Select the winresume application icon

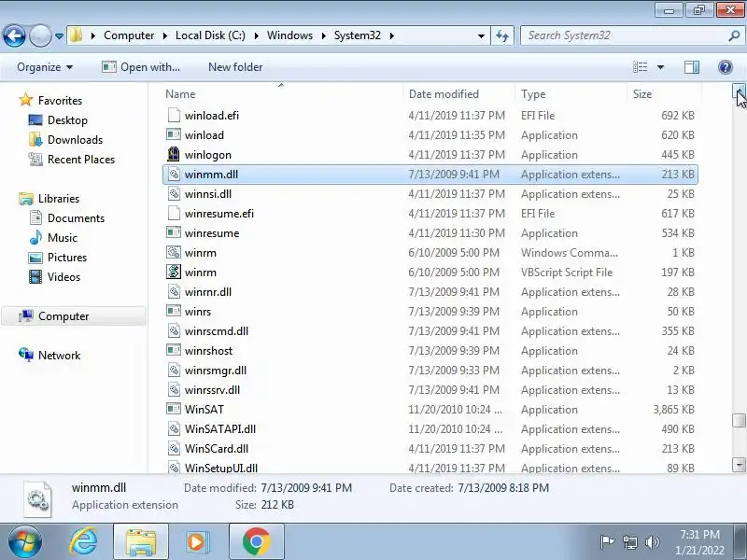174,232
